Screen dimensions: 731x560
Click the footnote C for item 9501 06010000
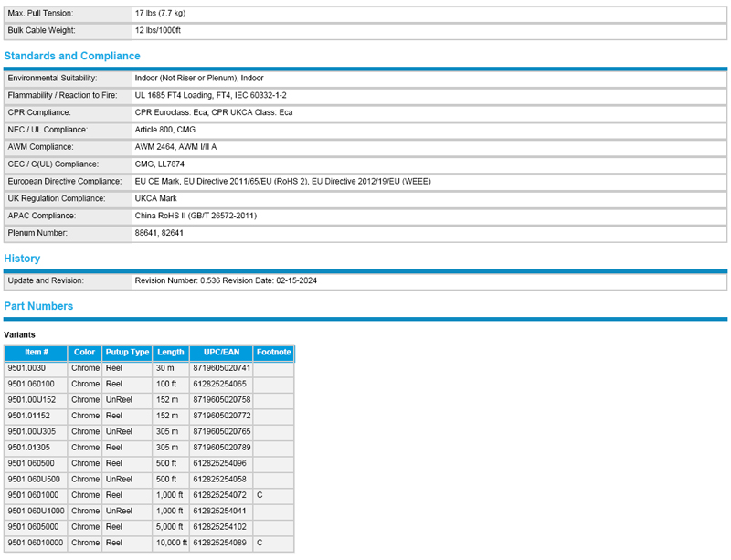[260, 543]
